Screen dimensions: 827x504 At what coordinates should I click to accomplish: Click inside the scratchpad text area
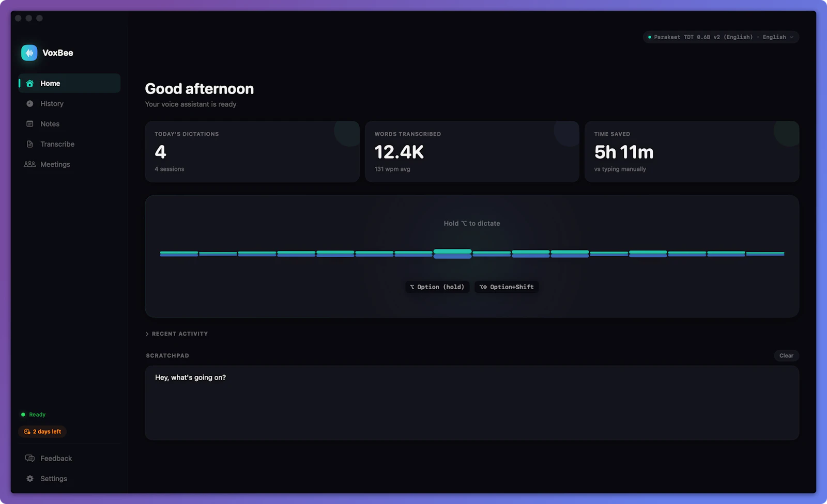[471, 403]
